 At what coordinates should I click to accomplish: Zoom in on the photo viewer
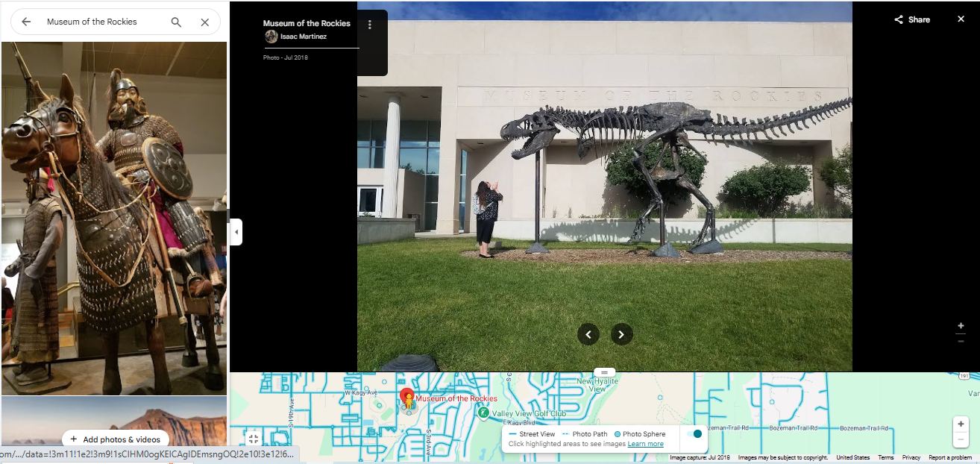click(961, 325)
